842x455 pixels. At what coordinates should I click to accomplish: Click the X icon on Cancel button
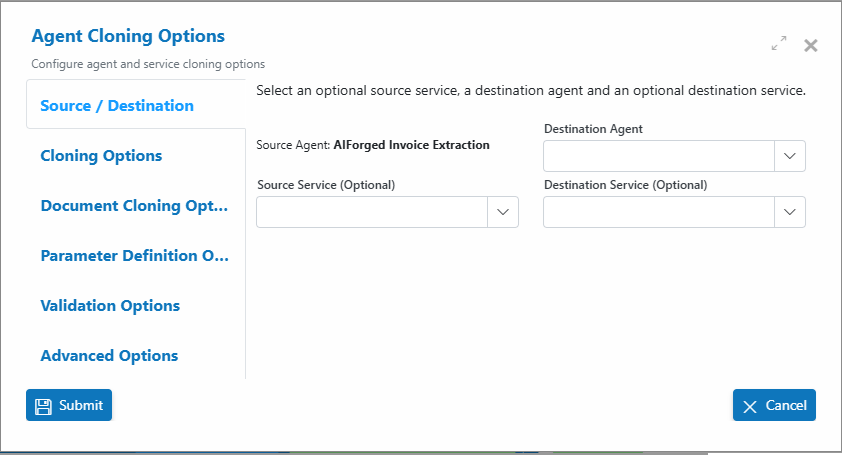[750, 407]
